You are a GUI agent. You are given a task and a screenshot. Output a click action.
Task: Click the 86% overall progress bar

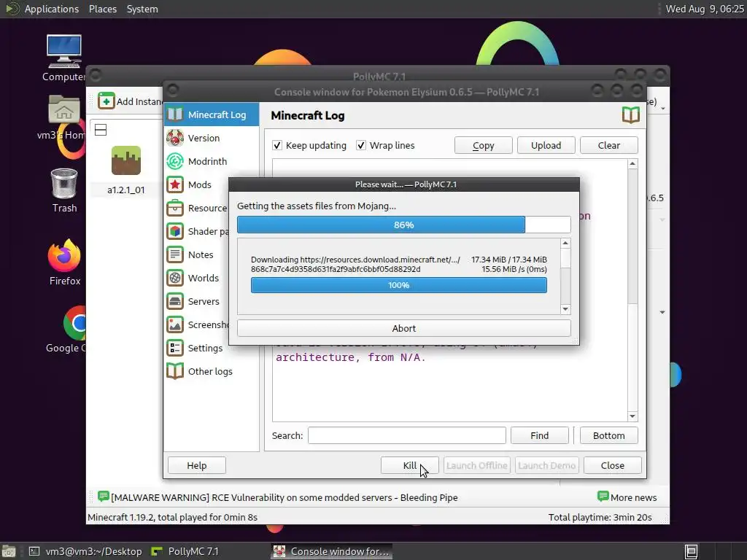click(x=403, y=225)
